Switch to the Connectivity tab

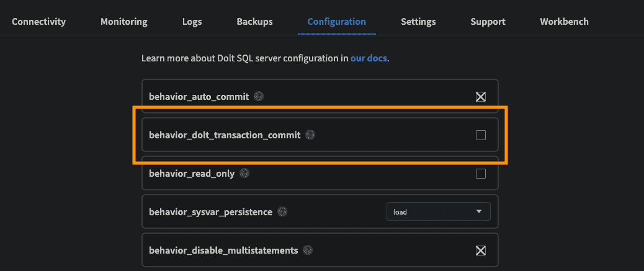pyautogui.click(x=38, y=21)
